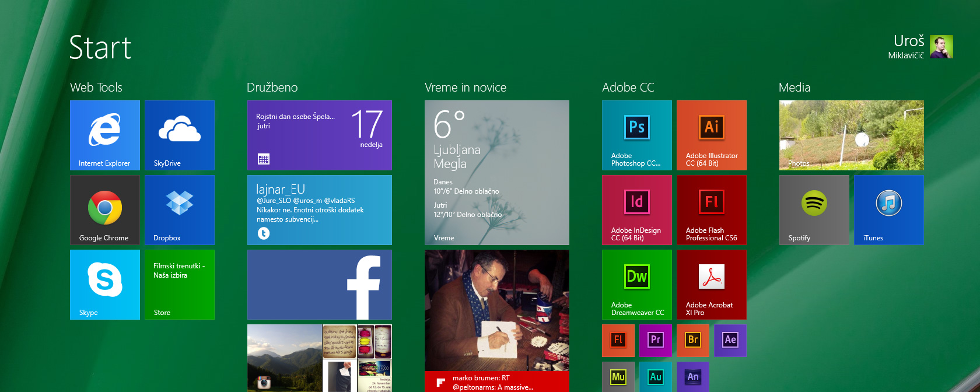Select the Media group heading
980x392 pixels.
tap(794, 87)
